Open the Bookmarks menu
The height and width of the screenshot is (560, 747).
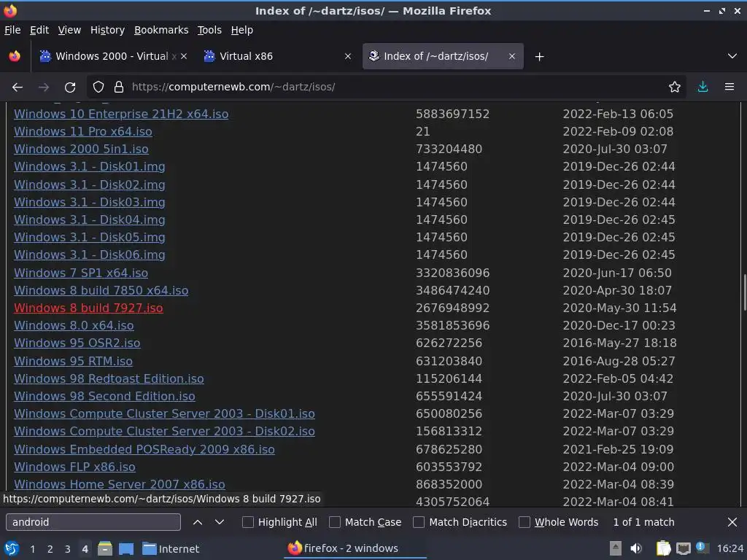click(161, 30)
